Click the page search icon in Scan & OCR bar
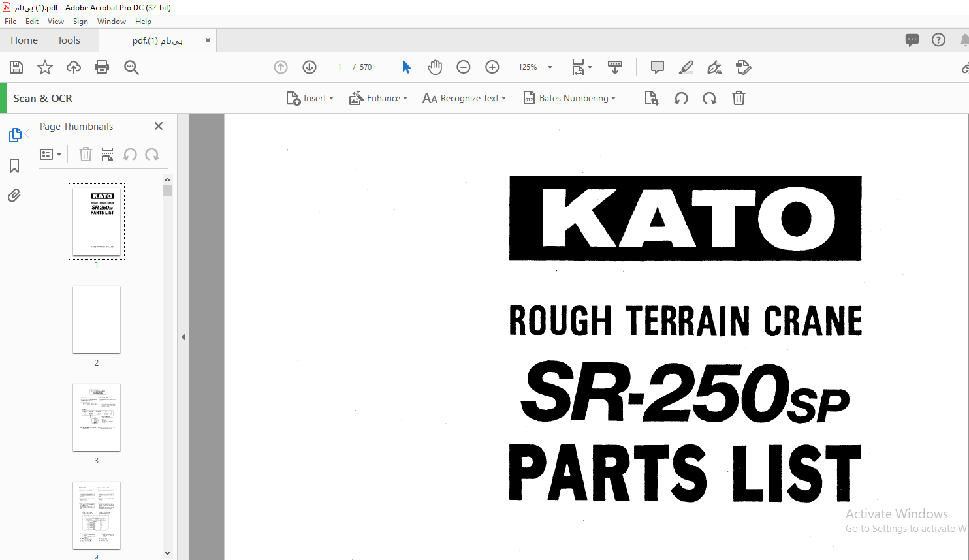 [x=651, y=98]
